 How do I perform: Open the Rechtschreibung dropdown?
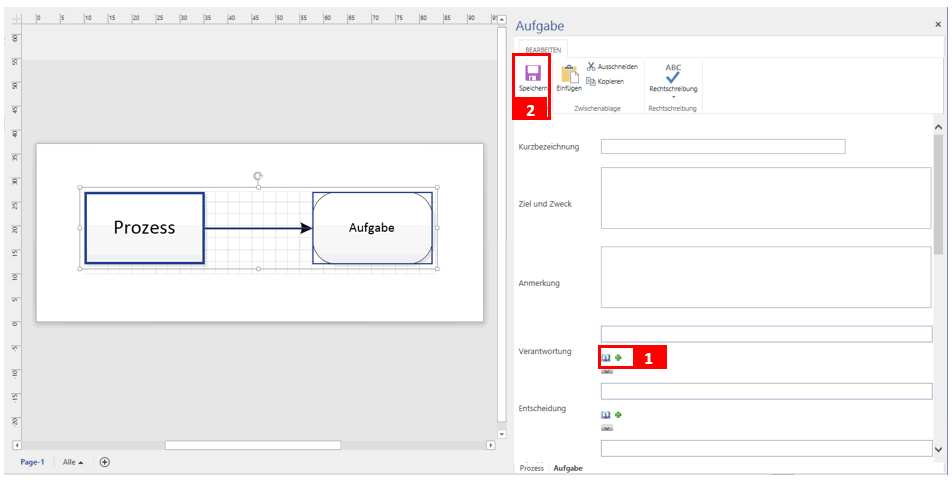click(x=673, y=97)
